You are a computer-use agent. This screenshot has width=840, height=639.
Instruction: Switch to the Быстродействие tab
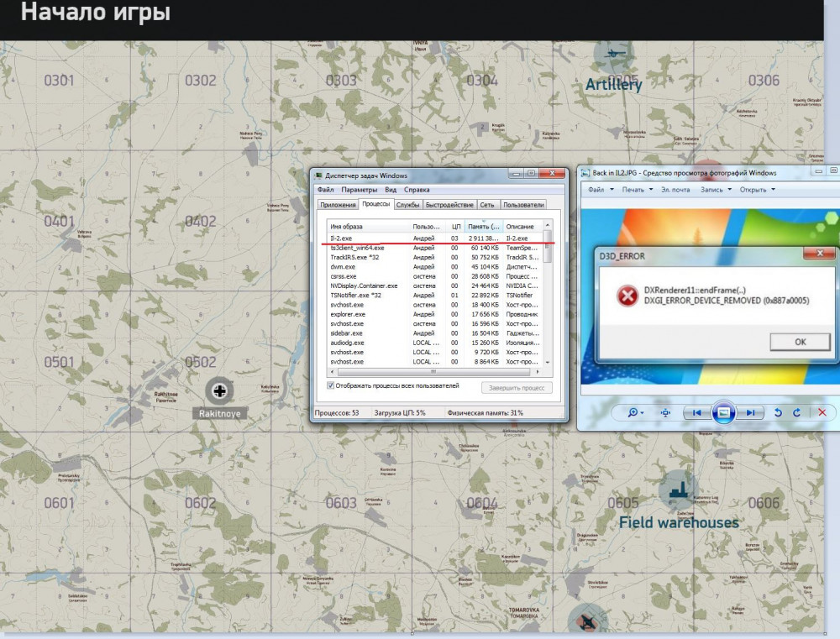click(449, 203)
